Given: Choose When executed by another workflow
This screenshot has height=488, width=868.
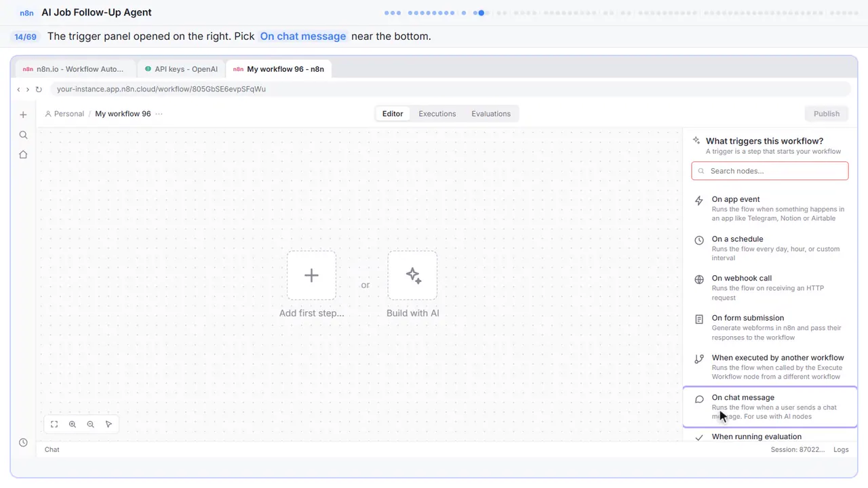Looking at the screenshot, I should [x=770, y=367].
